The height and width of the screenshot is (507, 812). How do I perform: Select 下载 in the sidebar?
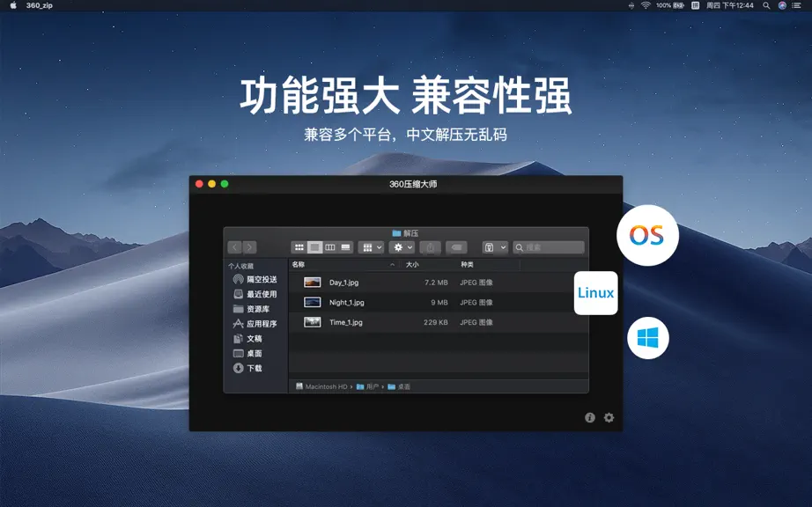click(x=248, y=368)
